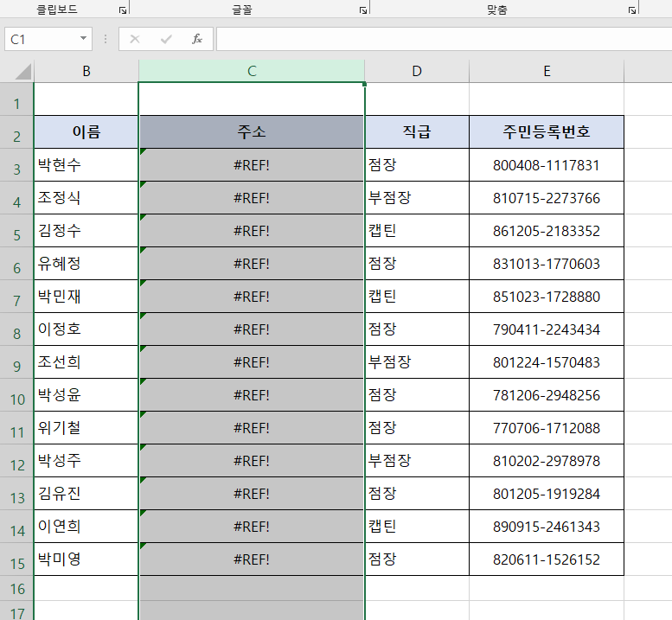Select the cell 770706-1712088

click(547, 428)
